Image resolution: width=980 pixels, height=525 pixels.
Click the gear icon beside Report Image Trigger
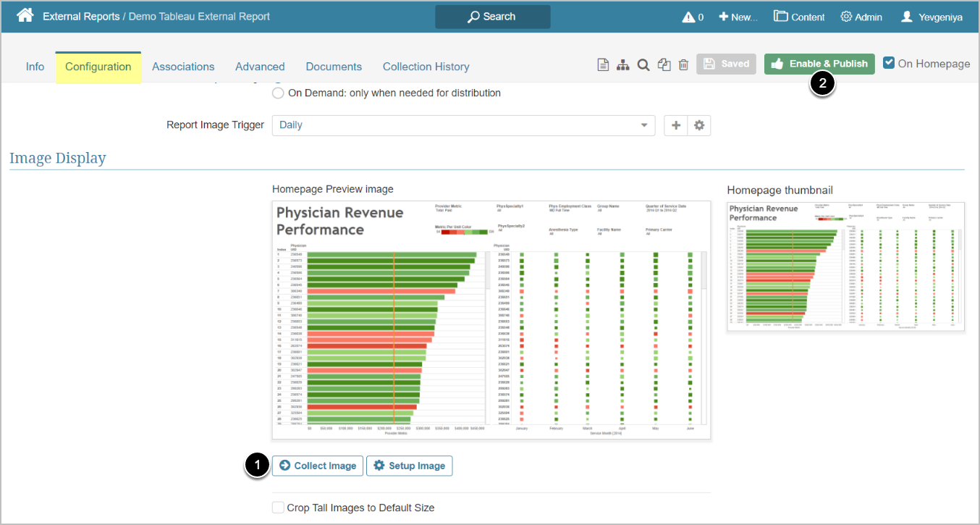point(698,125)
